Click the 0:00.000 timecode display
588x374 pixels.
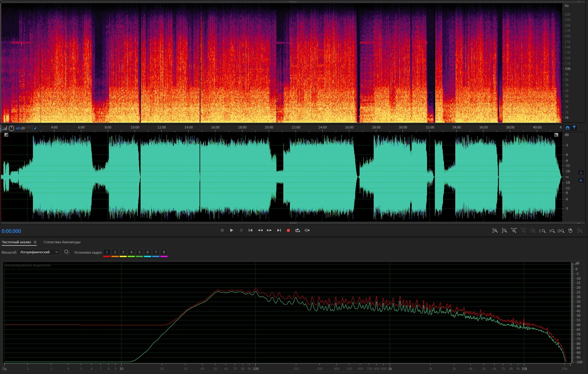[11, 231]
